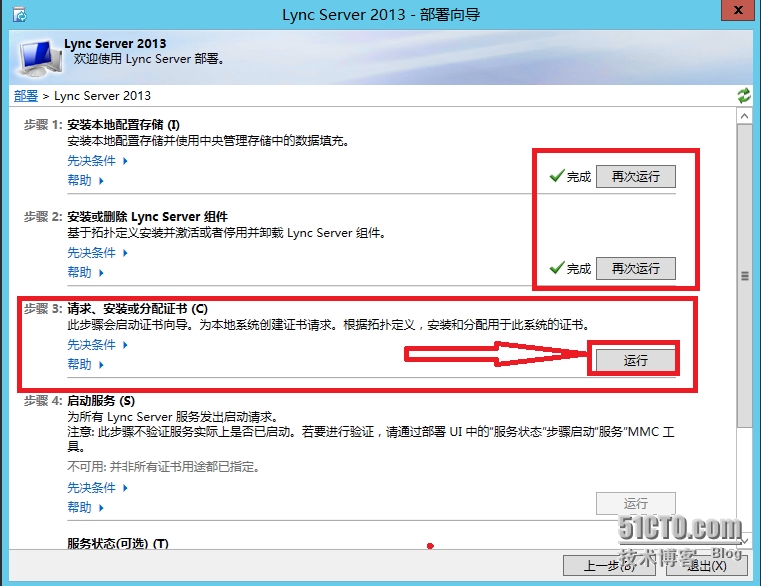Image resolution: width=761 pixels, height=586 pixels.
Task: Click 再次运行 button for step 2
Action: click(x=635, y=268)
